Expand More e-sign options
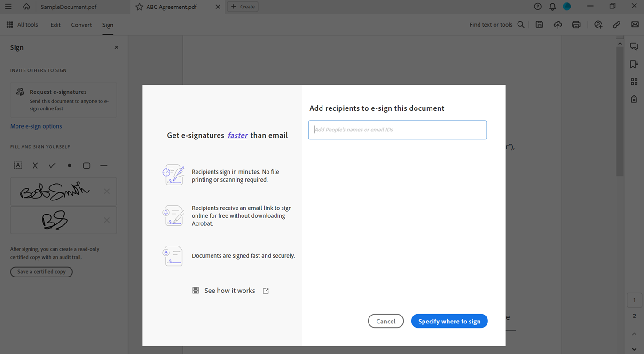Image resolution: width=644 pixels, height=354 pixels. coord(36,126)
